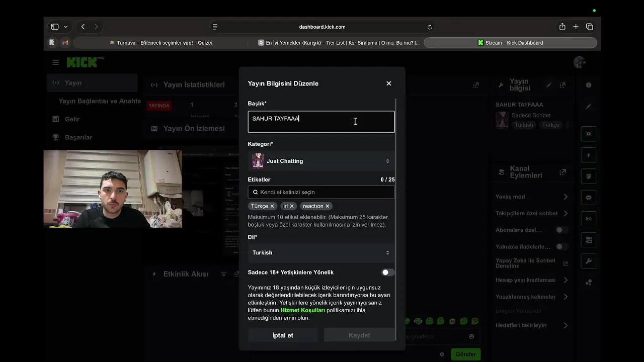
Task: Click into the Başlık title field
Action: (x=321, y=122)
